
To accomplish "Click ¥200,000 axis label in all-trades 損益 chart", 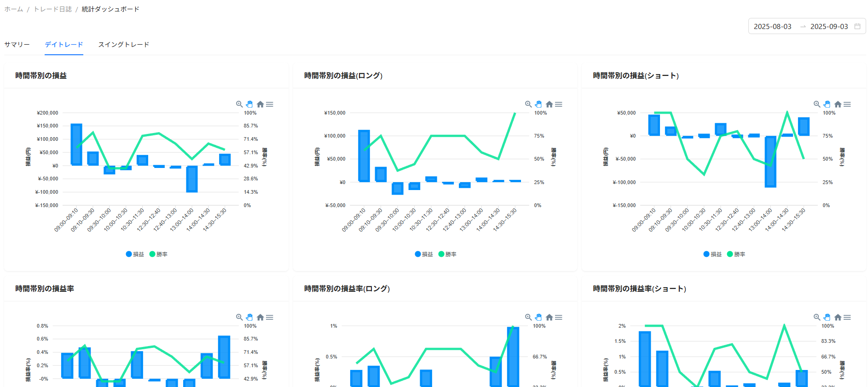I will [47, 113].
